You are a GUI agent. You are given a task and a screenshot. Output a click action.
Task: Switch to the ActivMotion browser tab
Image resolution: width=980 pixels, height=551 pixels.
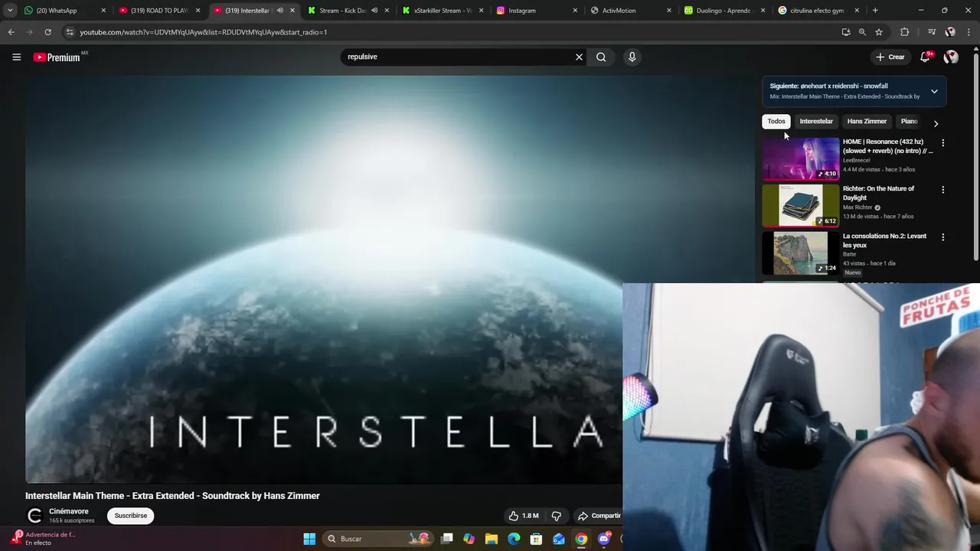point(631,11)
